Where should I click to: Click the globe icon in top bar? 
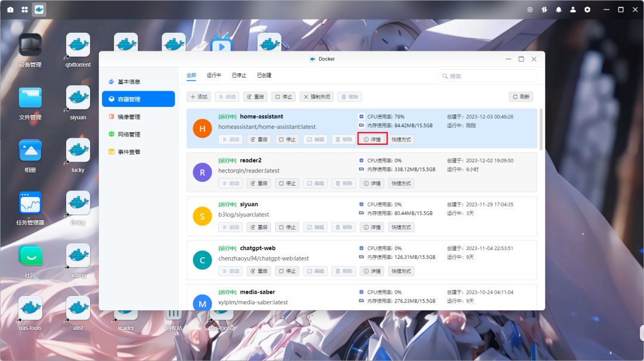pyautogui.click(x=530, y=10)
